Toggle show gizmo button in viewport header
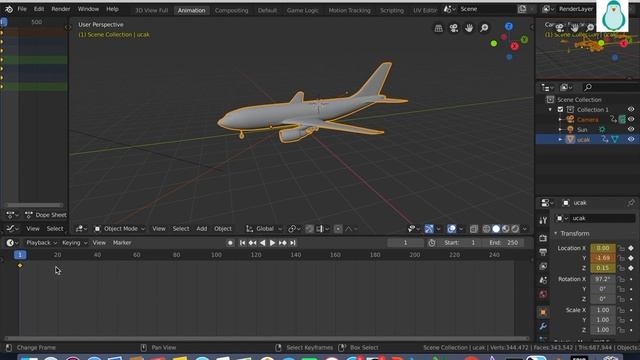The height and width of the screenshot is (360, 640). coord(429,229)
